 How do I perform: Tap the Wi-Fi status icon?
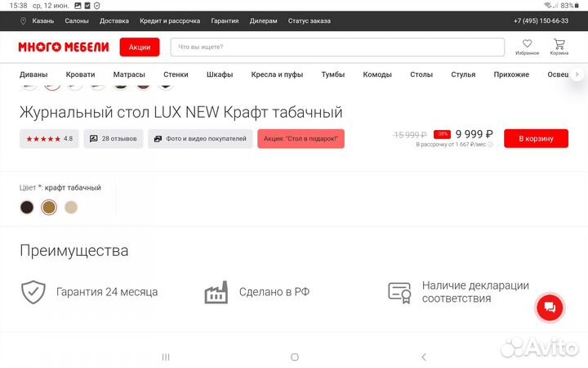coord(547,6)
